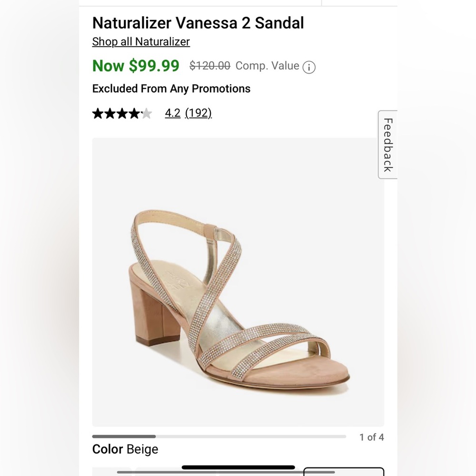Select the second rating star
The image size is (476, 476).
point(109,113)
